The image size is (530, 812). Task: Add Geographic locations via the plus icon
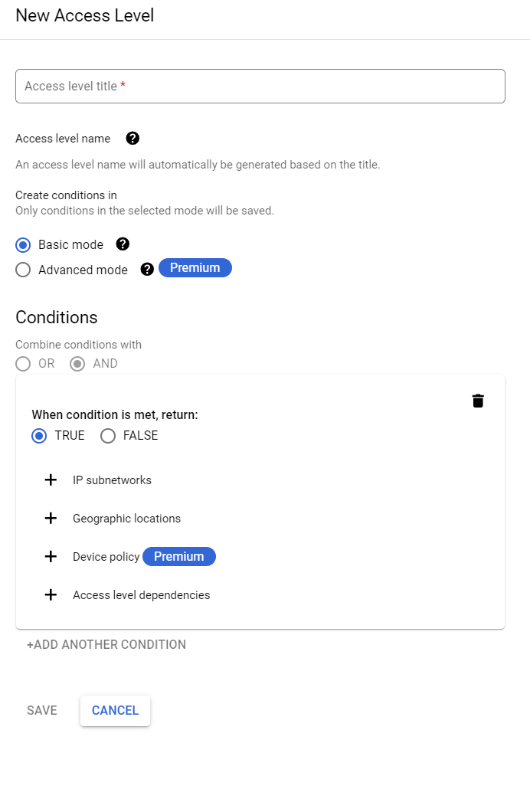(51, 518)
